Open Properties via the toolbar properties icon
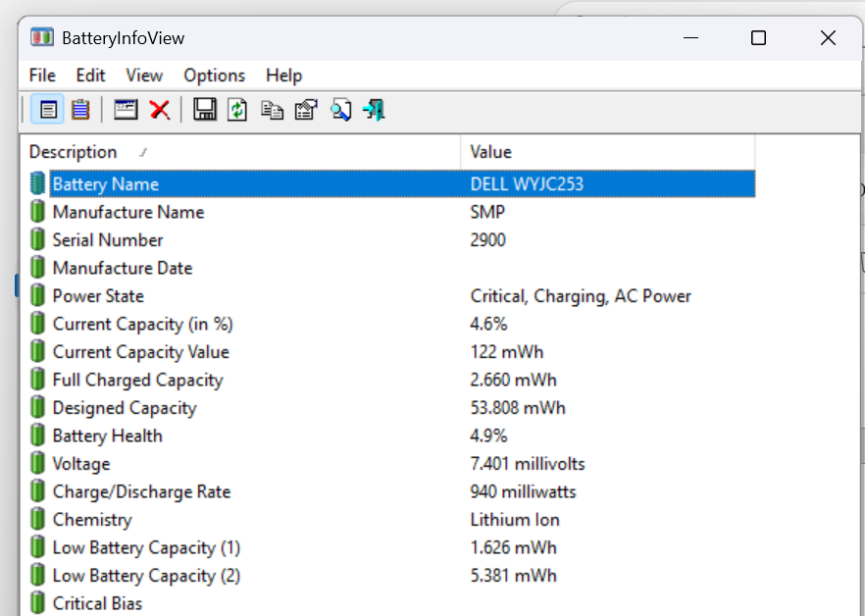 306,109
